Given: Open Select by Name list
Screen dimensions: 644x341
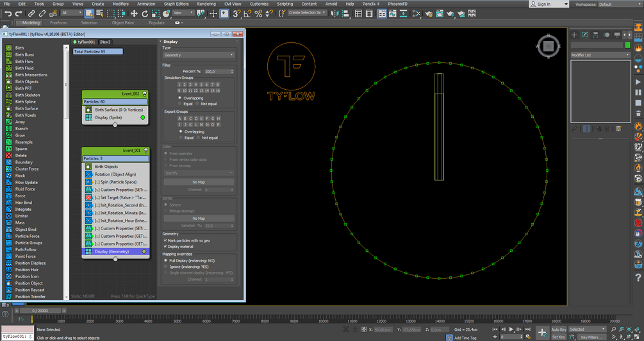Looking at the screenshot, I should 100,13.
